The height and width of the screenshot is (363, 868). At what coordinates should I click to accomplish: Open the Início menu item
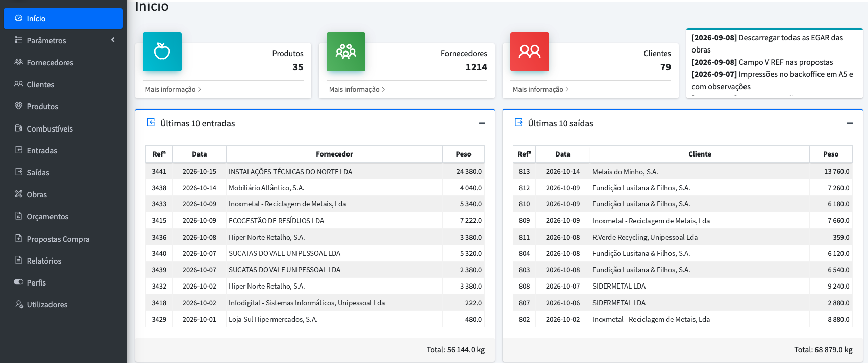pyautogui.click(x=63, y=18)
